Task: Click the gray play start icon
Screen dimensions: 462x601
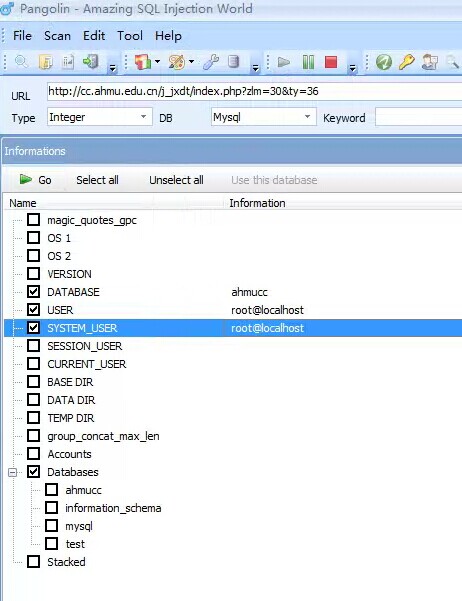Action: (x=284, y=62)
